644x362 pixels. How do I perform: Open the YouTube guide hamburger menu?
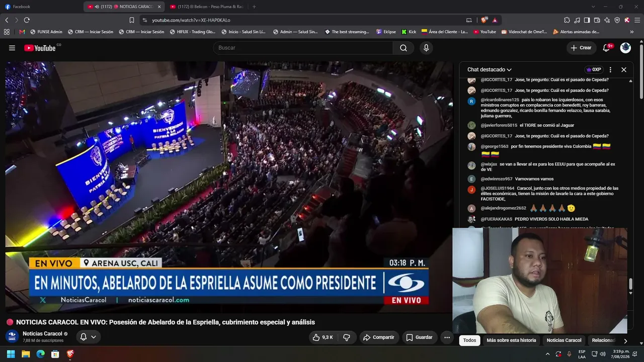tap(12, 48)
